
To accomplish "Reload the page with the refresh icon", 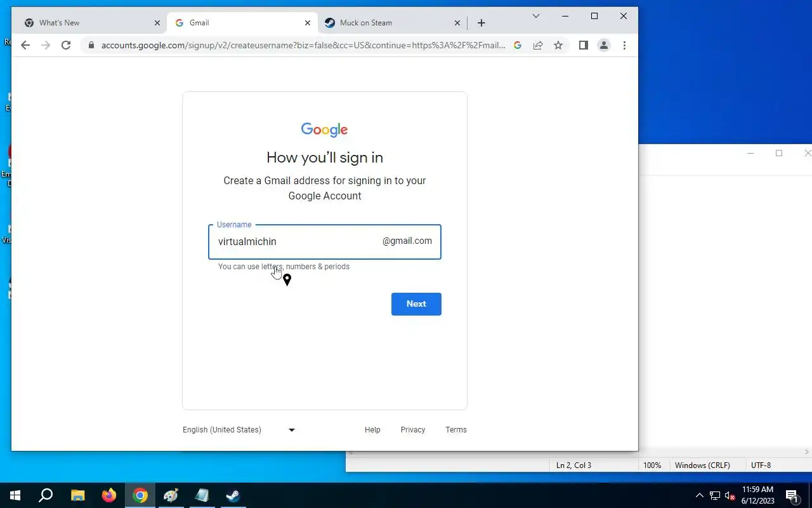I will pyautogui.click(x=66, y=45).
